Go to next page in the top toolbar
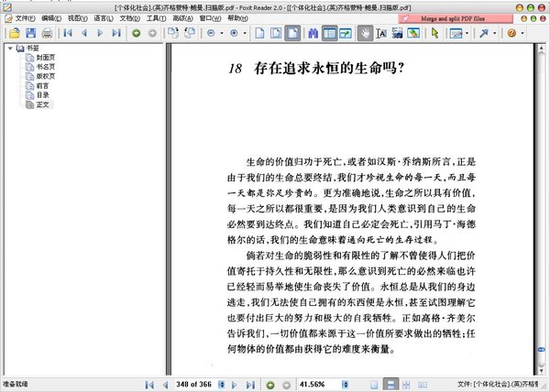The height and width of the screenshot is (392, 550). [100, 33]
